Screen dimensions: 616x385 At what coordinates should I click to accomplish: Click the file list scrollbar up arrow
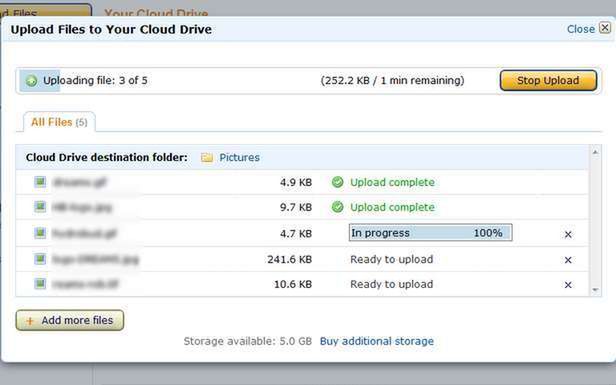595,152
